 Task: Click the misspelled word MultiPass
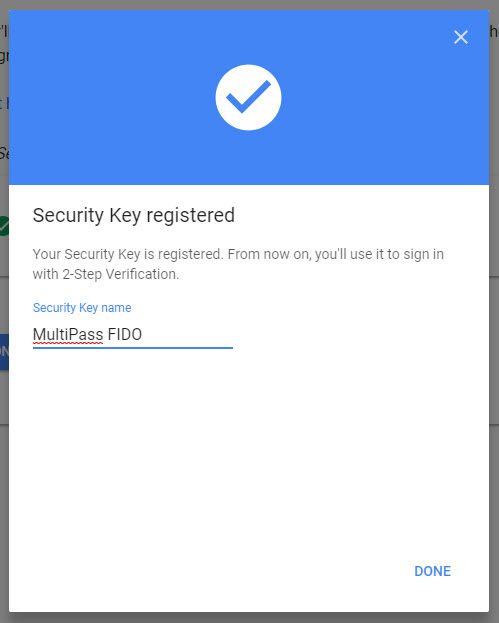[x=68, y=335]
